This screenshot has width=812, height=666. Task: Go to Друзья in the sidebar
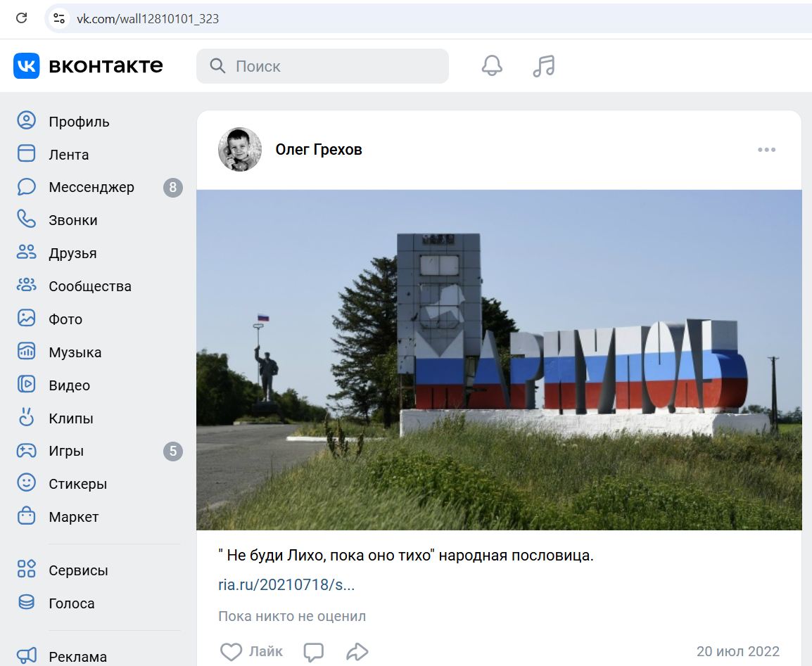(x=72, y=253)
